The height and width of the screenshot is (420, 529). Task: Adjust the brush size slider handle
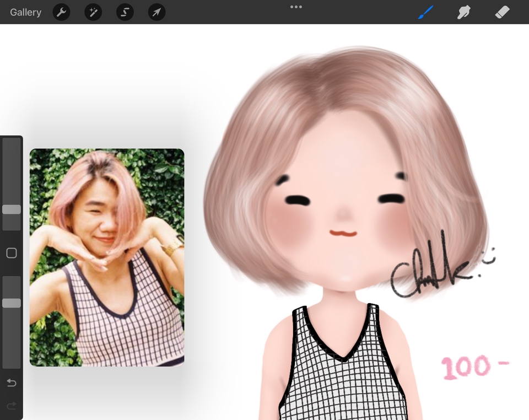click(x=12, y=209)
